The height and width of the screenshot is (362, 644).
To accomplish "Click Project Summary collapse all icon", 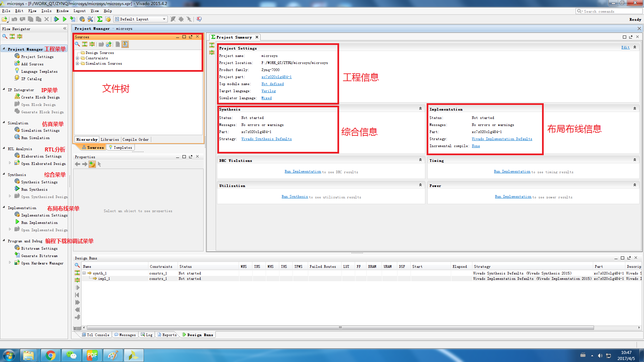I will [212, 45].
